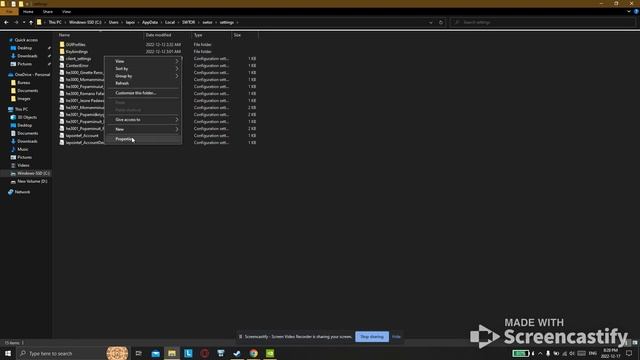The image size is (640, 360).
Task: Open Videos under This PC
Action: 23,165
